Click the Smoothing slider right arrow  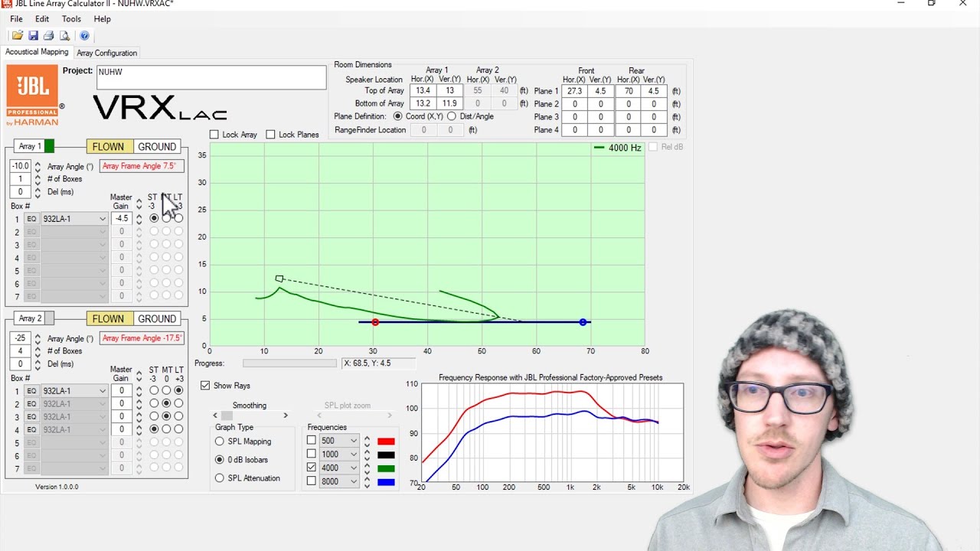(286, 416)
